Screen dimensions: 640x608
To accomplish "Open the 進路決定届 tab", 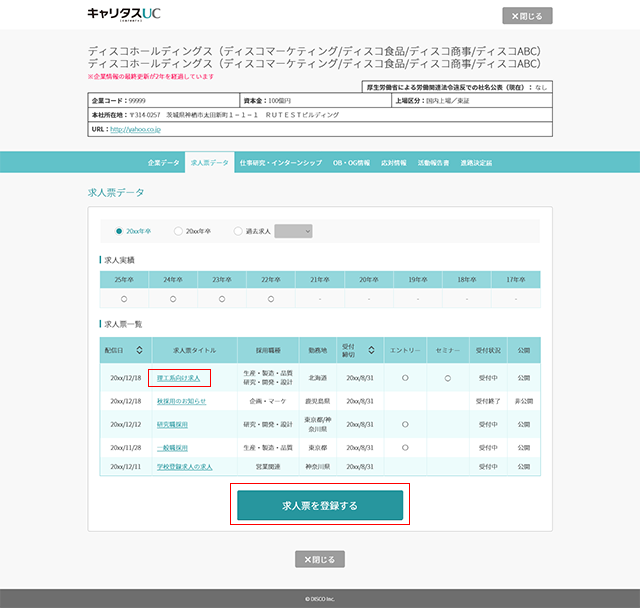I will 476,163.
